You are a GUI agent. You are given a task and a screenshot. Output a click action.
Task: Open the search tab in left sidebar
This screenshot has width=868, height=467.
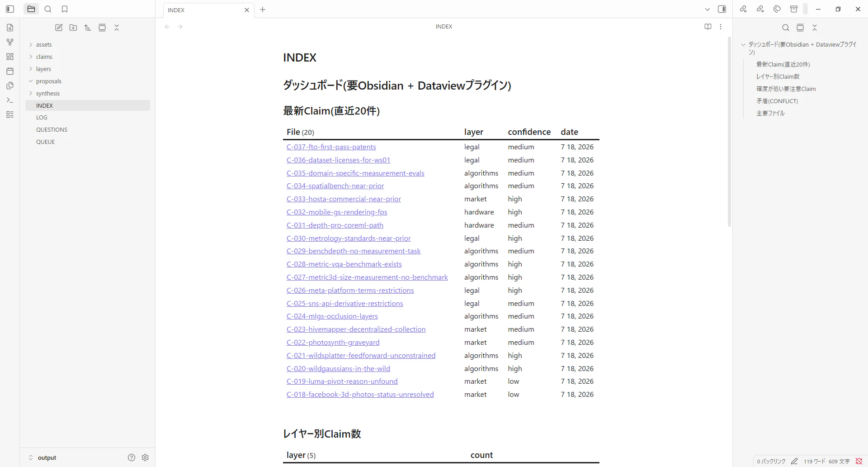click(48, 9)
